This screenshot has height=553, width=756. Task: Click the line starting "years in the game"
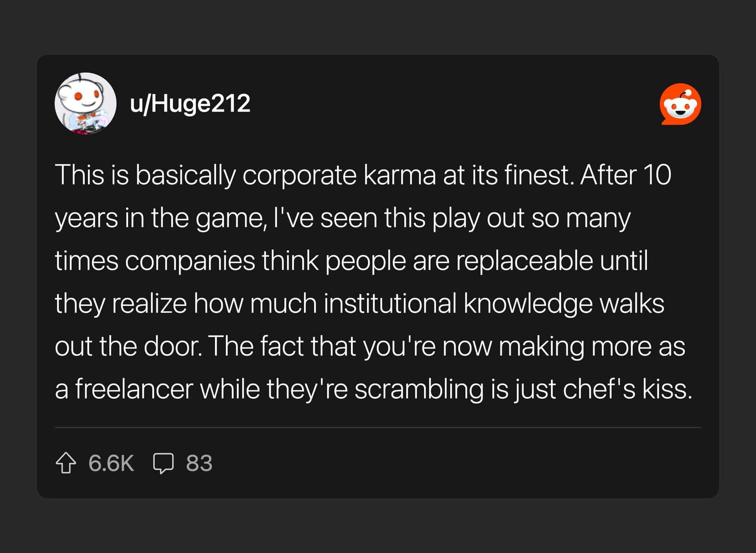pyautogui.click(x=343, y=218)
